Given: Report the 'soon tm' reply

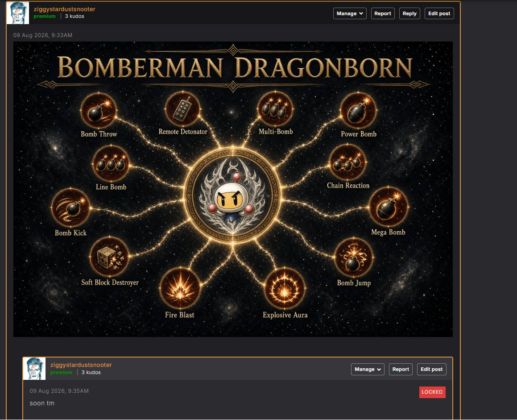Looking at the screenshot, I should (x=401, y=369).
